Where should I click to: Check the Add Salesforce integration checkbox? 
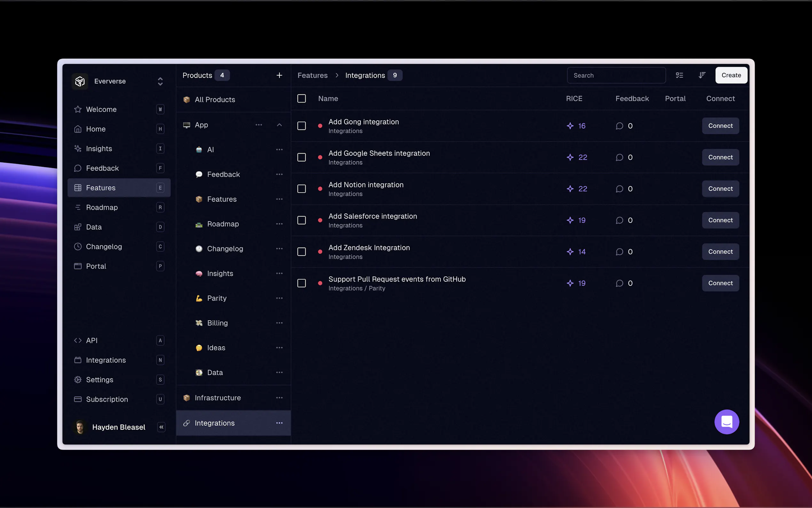pos(301,220)
